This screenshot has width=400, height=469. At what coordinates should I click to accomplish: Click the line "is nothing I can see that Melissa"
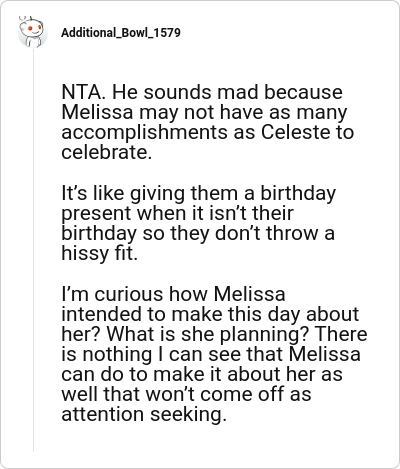211,354
